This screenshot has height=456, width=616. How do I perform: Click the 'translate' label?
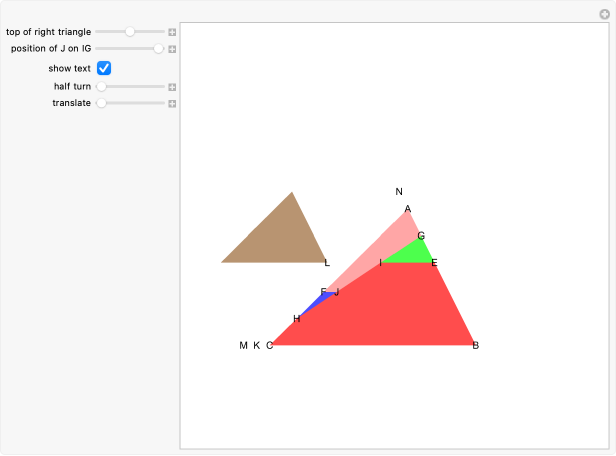click(72, 103)
